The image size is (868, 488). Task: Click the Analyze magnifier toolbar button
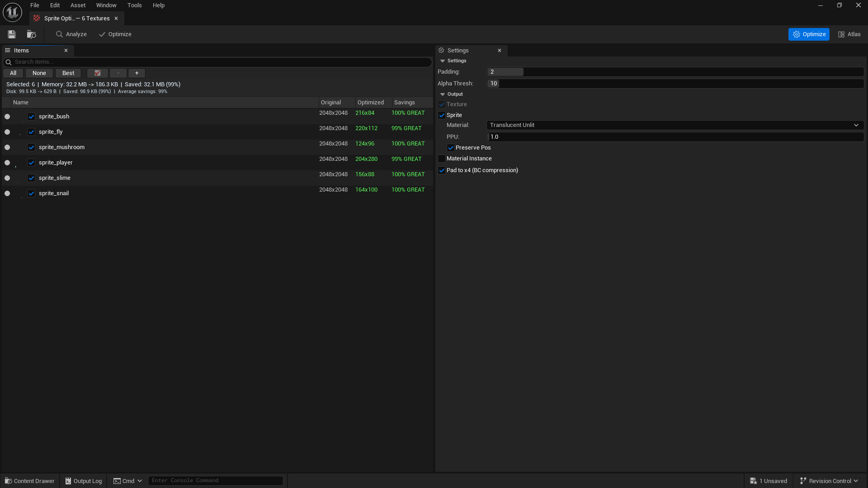tap(71, 34)
